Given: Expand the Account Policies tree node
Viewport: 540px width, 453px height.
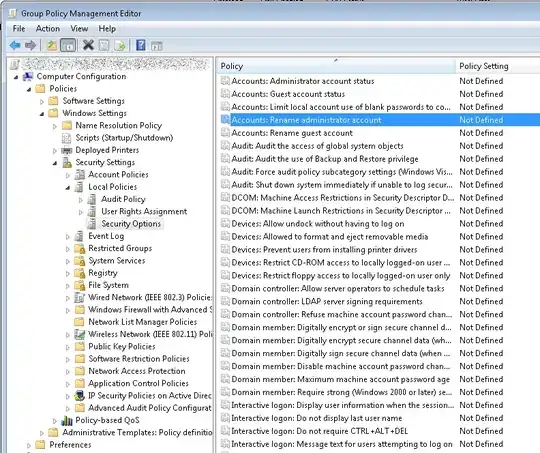Looking at the screenshot, I should 68,175.
